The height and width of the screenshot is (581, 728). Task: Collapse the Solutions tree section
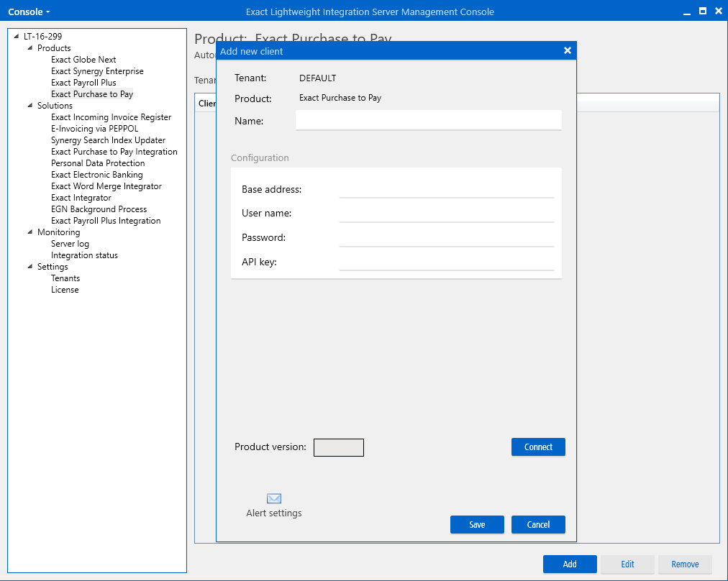click(x=30, y=105)
